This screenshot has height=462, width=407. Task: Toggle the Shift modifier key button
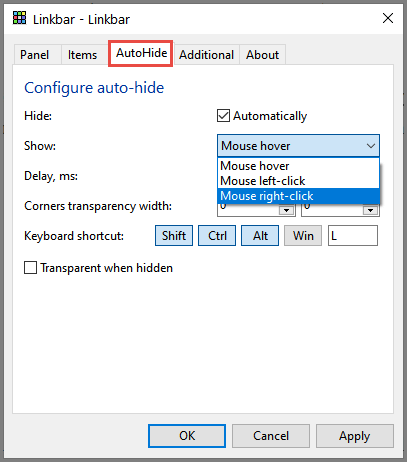tap(174, 236)
